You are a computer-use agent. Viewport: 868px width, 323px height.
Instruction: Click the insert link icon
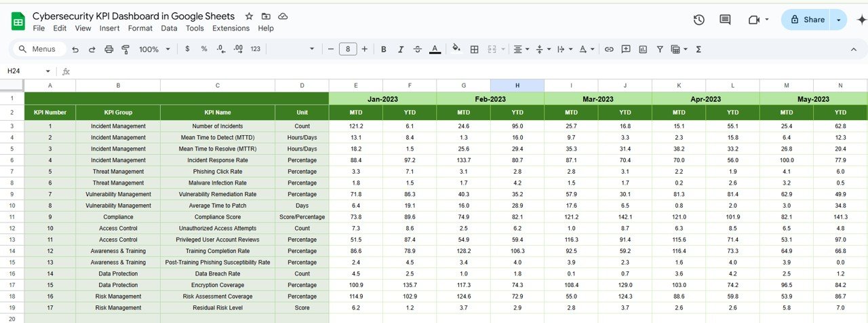pyautogui.click(x=609, y=49)
